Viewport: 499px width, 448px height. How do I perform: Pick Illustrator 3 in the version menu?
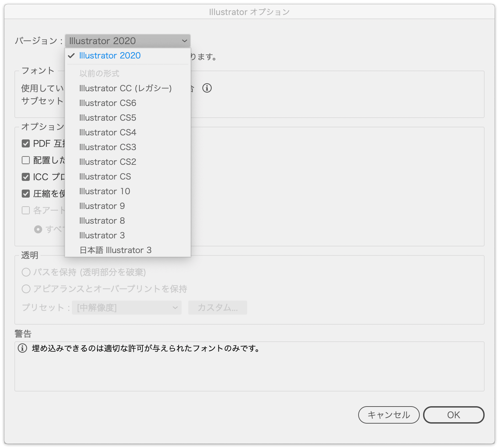[x=128, y=235]
